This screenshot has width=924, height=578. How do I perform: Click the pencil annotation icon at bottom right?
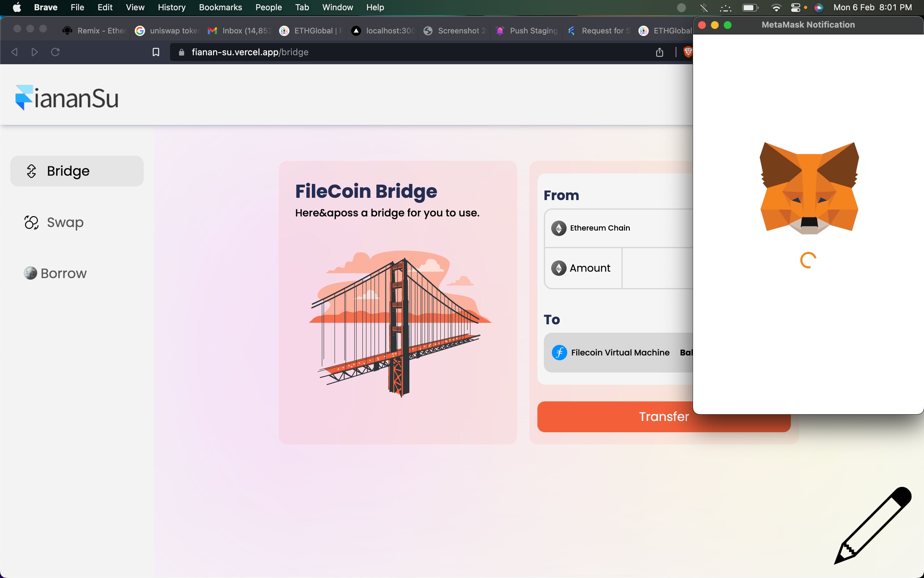pyautogui.click(x=872, y=525)
